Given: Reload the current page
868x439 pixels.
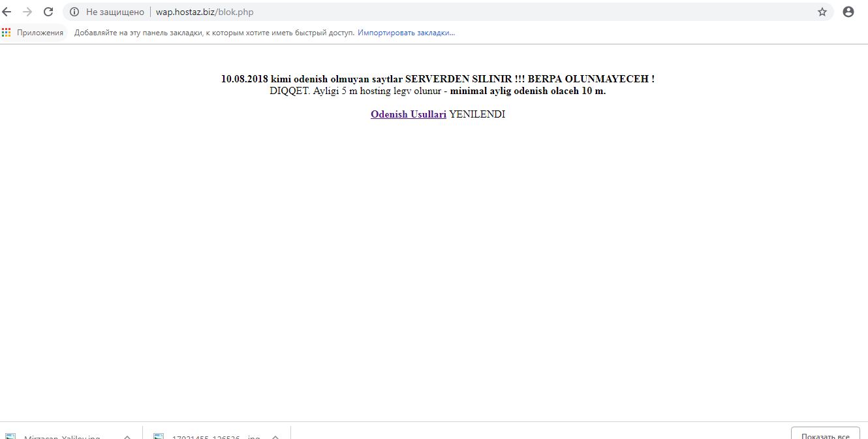Looking at the screenshot, I should [48, 12].
